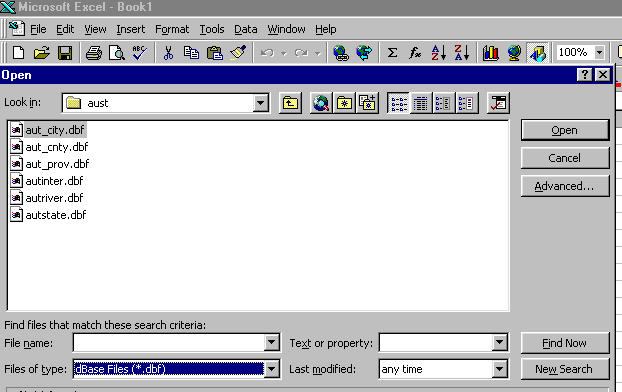Image resolution: width=622 pixels, height=392 pixels.
Task: Open the Window menu
Action: point(286,29)
